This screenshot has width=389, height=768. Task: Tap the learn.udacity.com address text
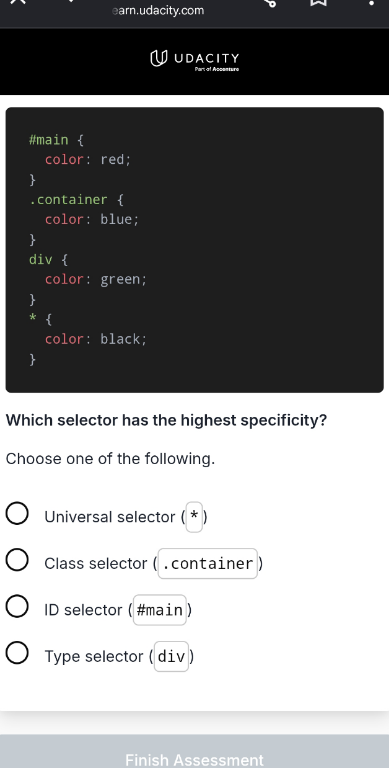(x=158, y=10)
